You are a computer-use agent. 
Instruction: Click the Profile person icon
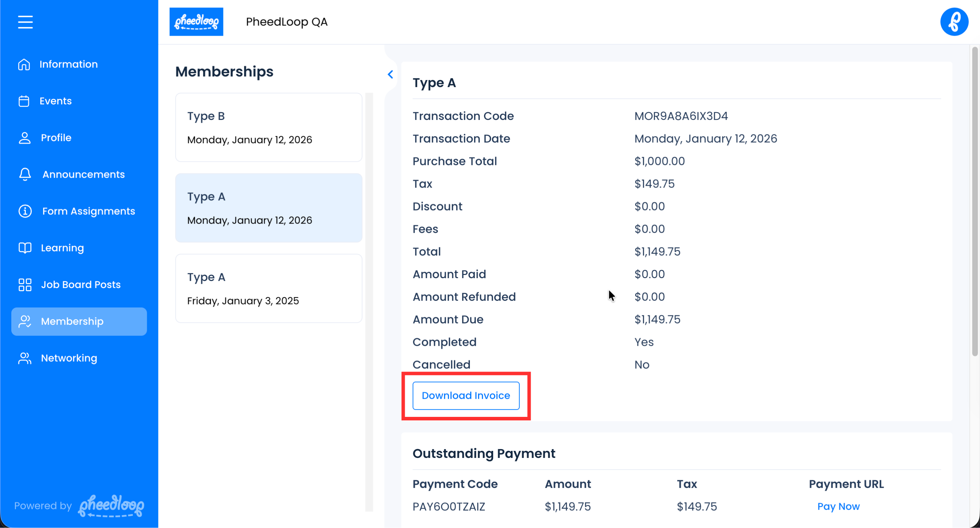[25, 138]
